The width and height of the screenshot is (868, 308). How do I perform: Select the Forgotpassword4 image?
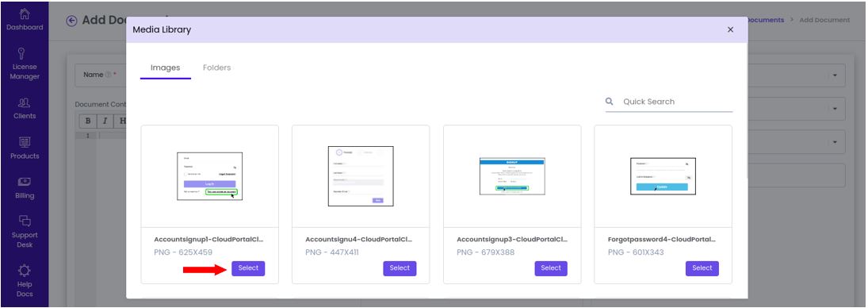coord(702,268)
